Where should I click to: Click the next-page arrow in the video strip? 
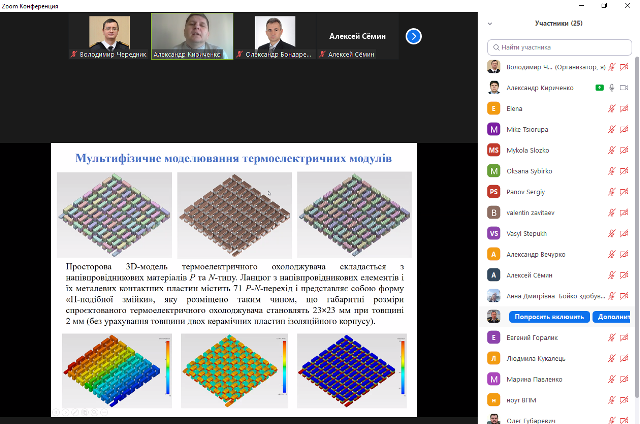[x=413, y=36]
